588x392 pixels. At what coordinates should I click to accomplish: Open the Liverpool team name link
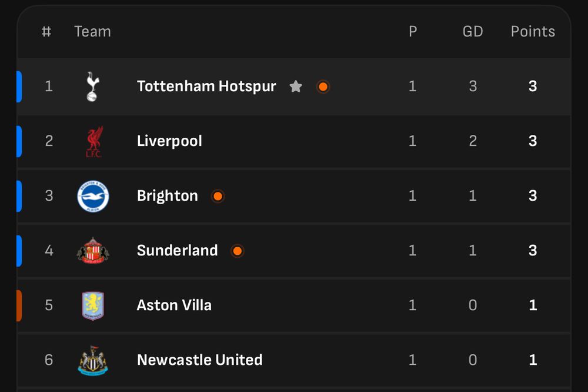click(x=169, y=141)
